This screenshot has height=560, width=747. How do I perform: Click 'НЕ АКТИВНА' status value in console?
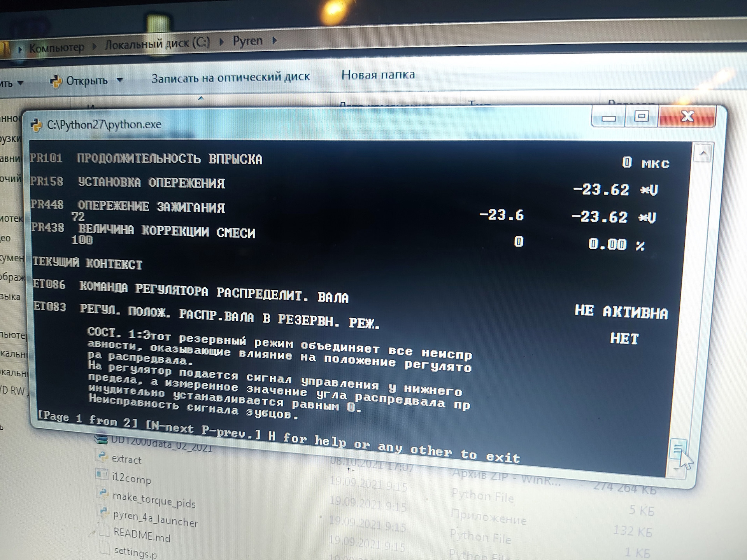[621, 312]
